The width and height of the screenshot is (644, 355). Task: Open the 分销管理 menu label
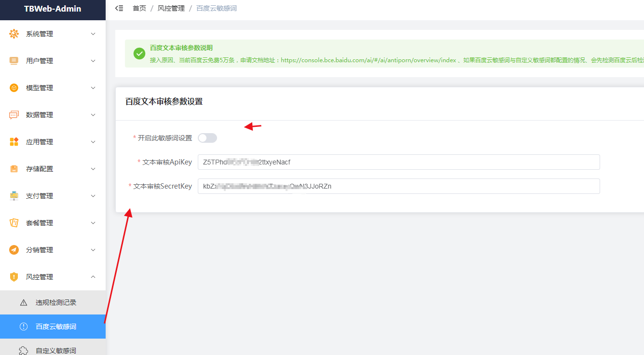tap(40, 250)
